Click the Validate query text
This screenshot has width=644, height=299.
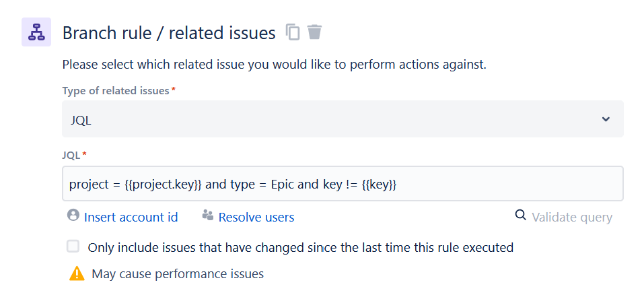[572, 217]
